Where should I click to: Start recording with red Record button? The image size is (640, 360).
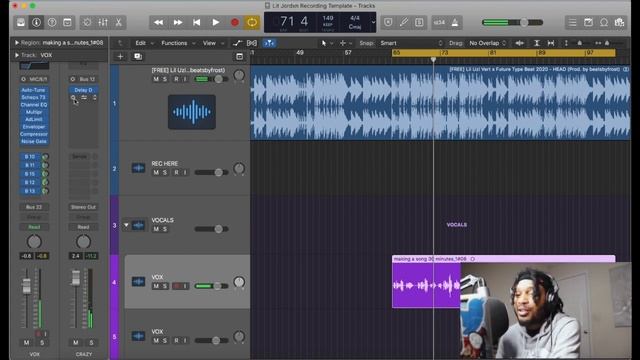234,22
